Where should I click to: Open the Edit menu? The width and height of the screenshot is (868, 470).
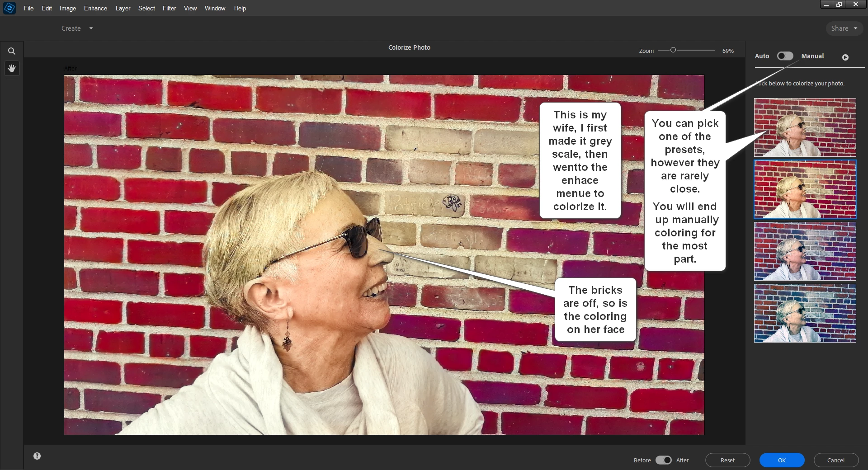click(x=47, y=8)
